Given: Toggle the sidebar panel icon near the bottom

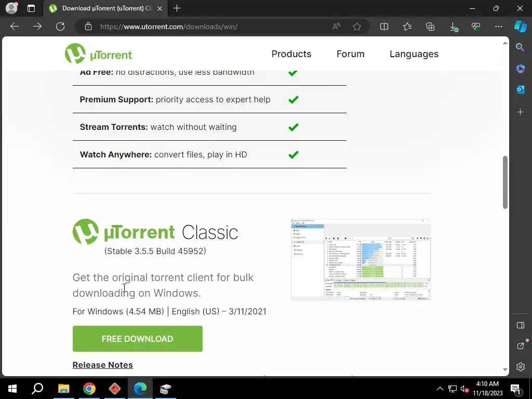Looking at the screenshot, I should [521, 325].
